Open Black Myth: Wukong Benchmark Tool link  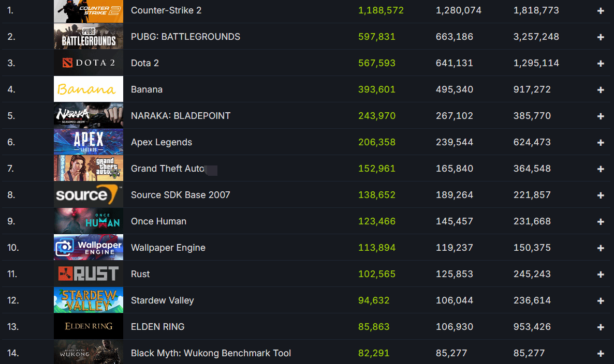(211, 353)
